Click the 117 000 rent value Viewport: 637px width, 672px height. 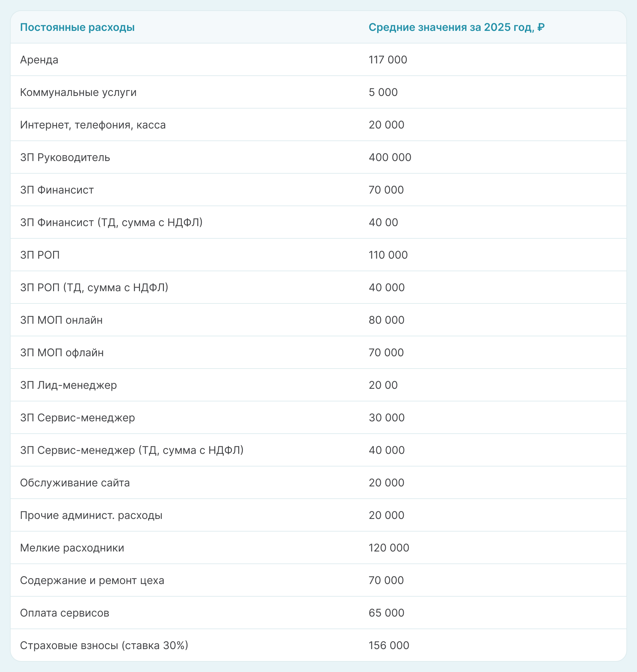coord(388,60)
